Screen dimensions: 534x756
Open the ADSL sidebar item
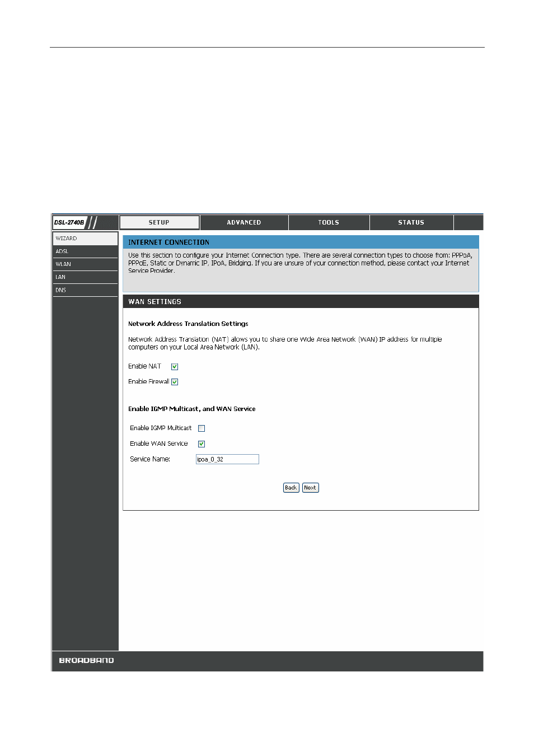[x=85, y=251]
